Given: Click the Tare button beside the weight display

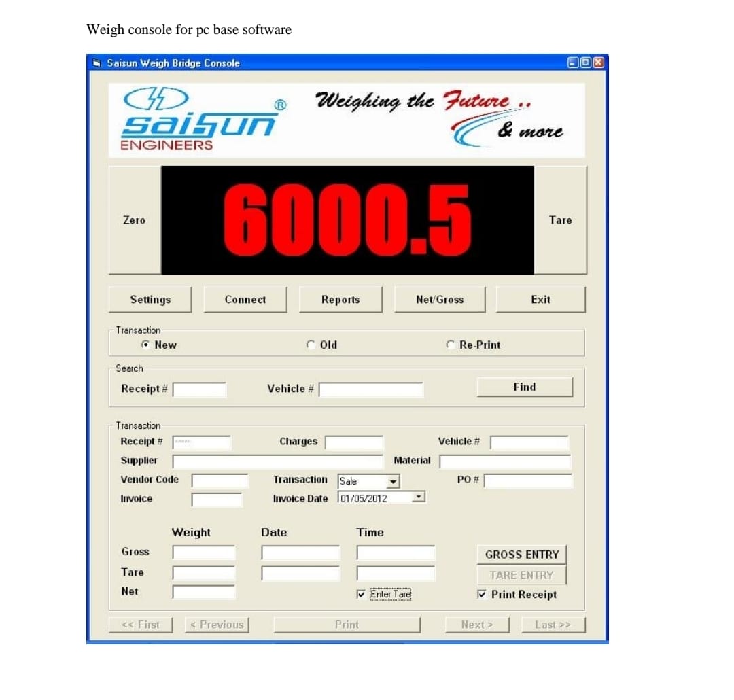Looking at the screenshot, I should pyautogui.click(x=560, y=220).
